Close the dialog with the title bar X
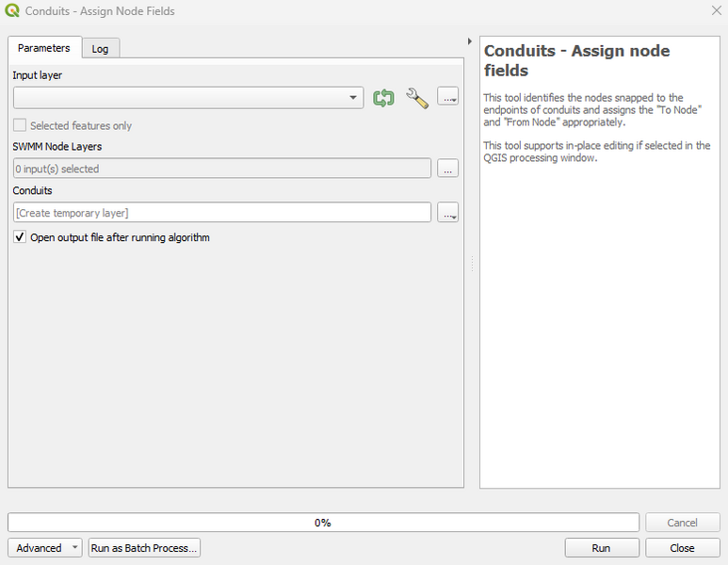This screenshot has height=565, width=728. 714,11
